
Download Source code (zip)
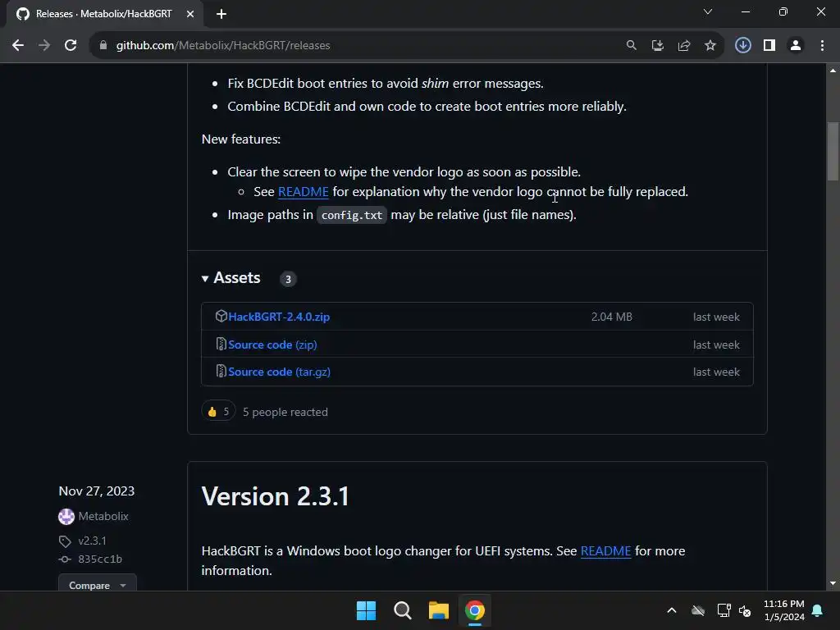click(x=272, y=345)
